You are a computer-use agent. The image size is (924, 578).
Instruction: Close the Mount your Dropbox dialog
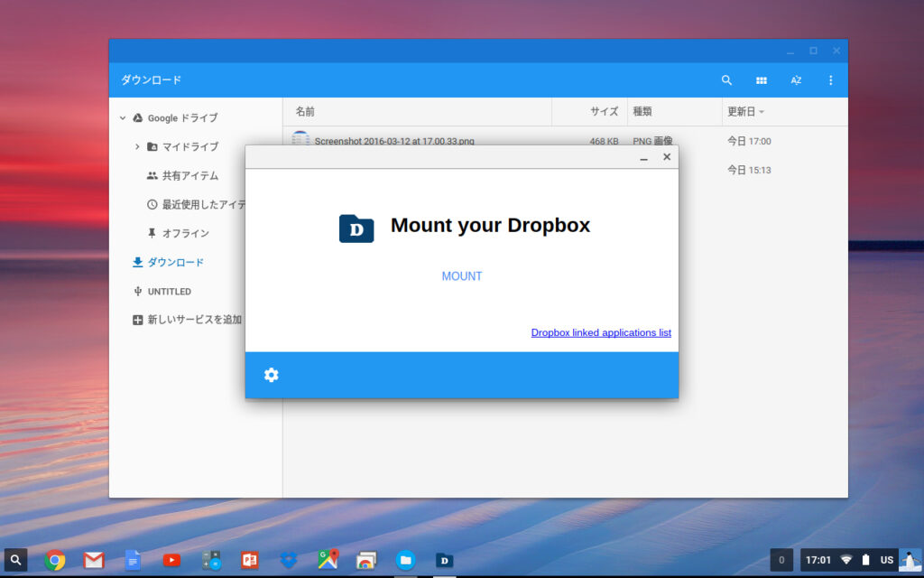click(x=667, y=157)
